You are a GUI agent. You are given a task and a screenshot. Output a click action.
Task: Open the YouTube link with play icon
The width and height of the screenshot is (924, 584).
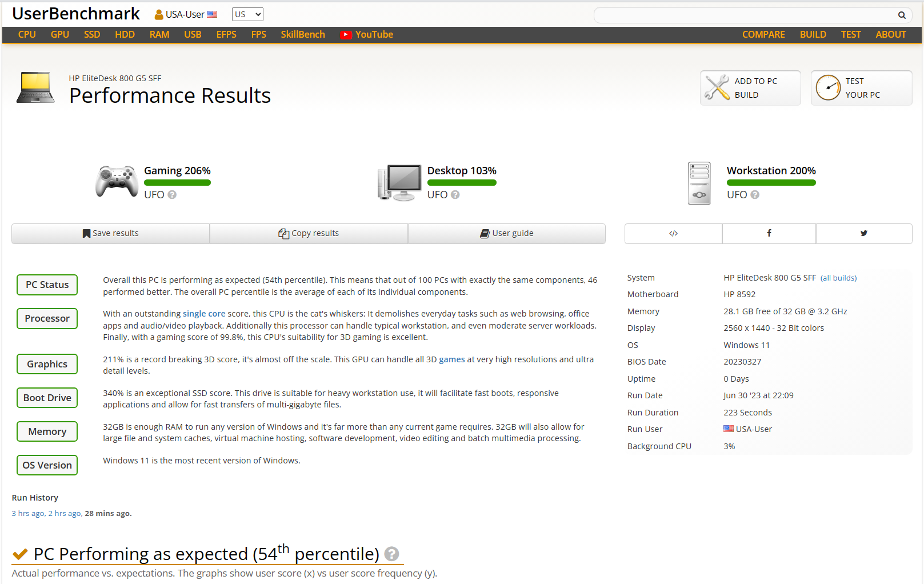[x=367, y=34]
